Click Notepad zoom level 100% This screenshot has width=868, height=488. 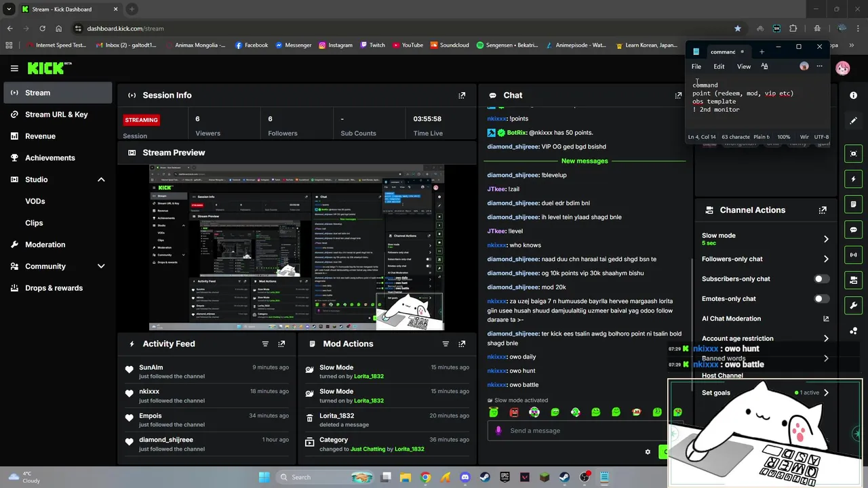[x=783, y=137]
